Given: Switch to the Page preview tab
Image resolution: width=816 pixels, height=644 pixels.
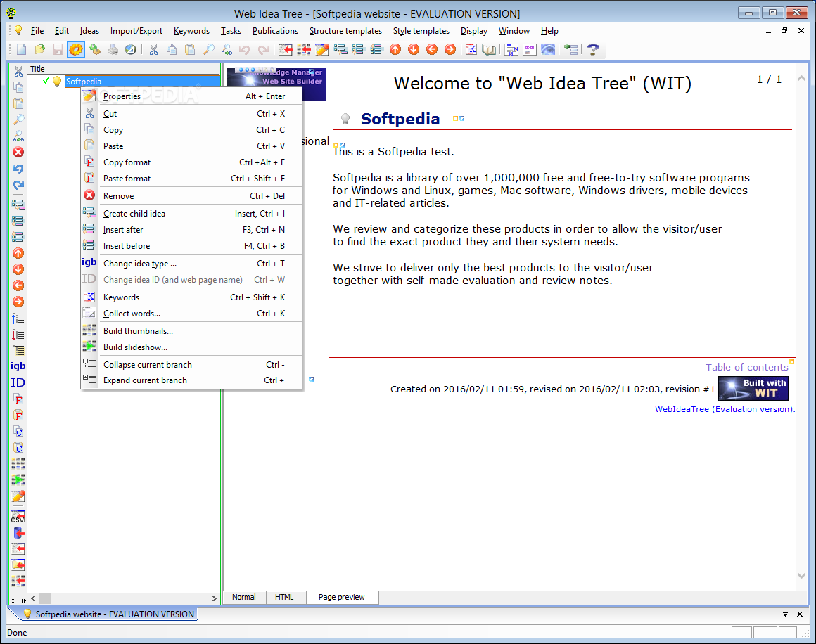Looking at the screenshot, I should click(341, 597).
